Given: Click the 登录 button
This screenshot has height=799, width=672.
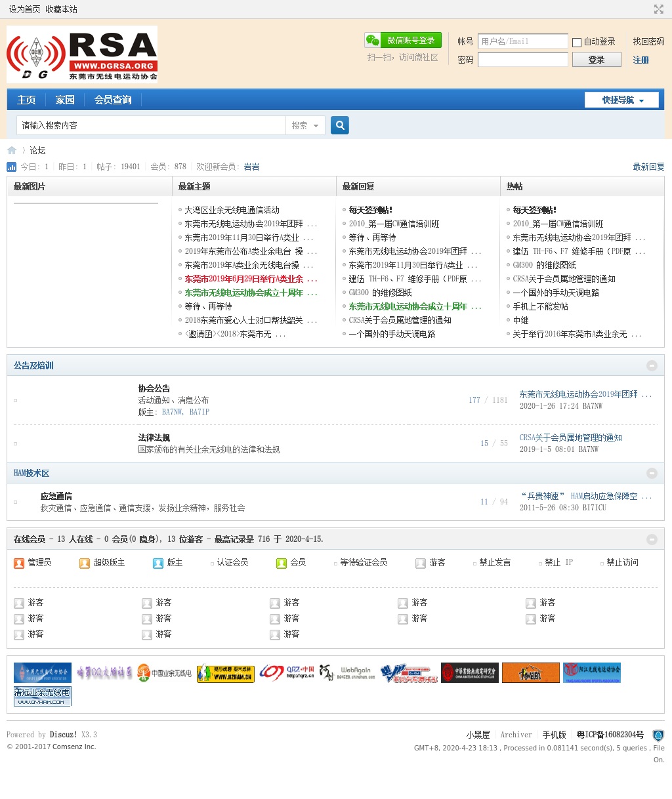Looking at the screenshot, I should point(597,60).
